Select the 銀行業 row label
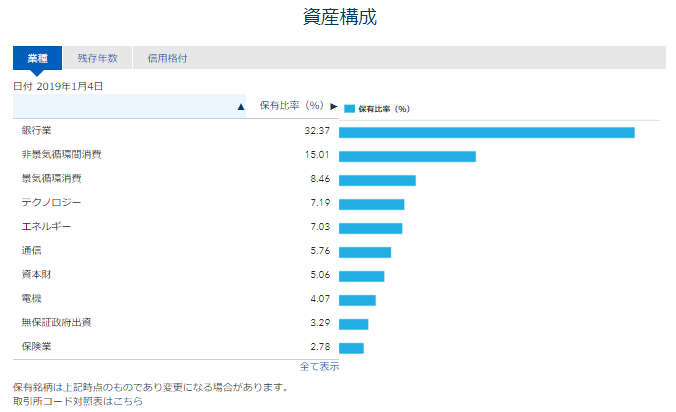 coord(37,131)
